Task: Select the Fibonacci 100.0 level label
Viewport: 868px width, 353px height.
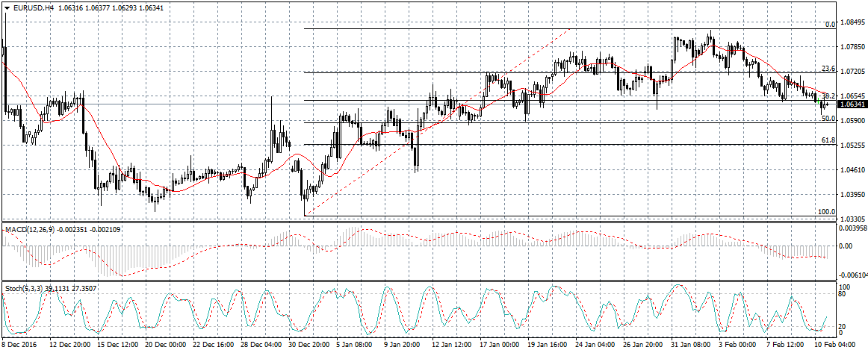Action: [x=826, y=212]
